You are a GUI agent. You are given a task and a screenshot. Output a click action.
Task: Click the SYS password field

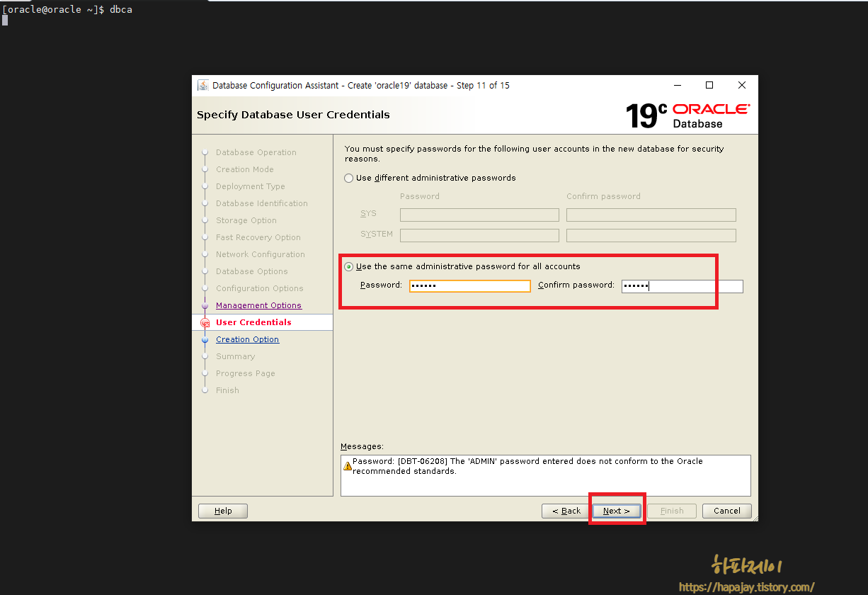479,215
